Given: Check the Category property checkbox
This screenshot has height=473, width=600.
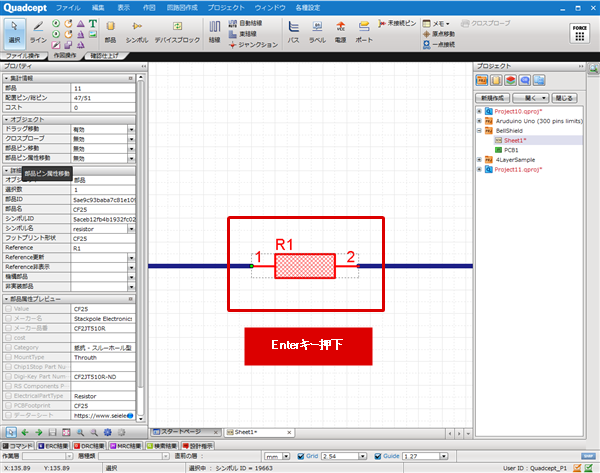Looking at the screenshot, I should 8,347.
